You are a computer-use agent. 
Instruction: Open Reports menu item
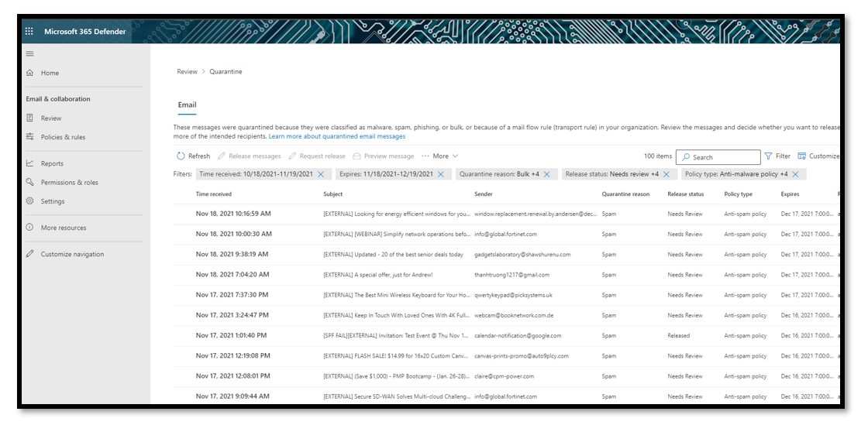[x=52, y=163]
